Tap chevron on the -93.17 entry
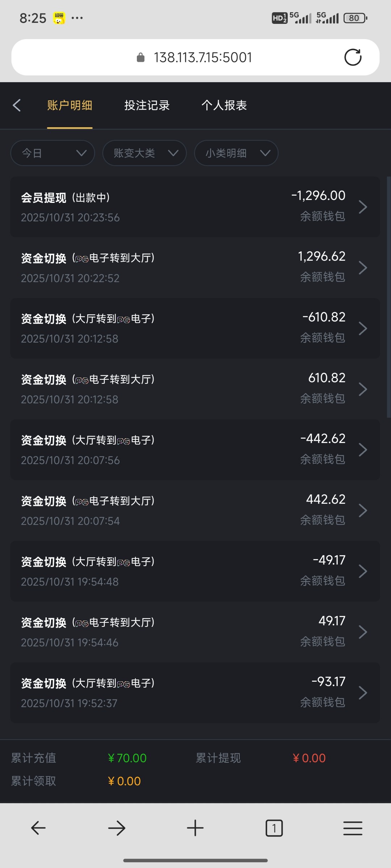The image size is (391, 868). (x=363, y=693)
